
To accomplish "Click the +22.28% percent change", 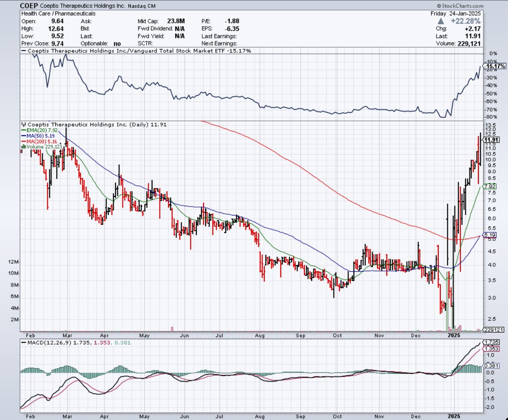I will click(x=467, y=21).
